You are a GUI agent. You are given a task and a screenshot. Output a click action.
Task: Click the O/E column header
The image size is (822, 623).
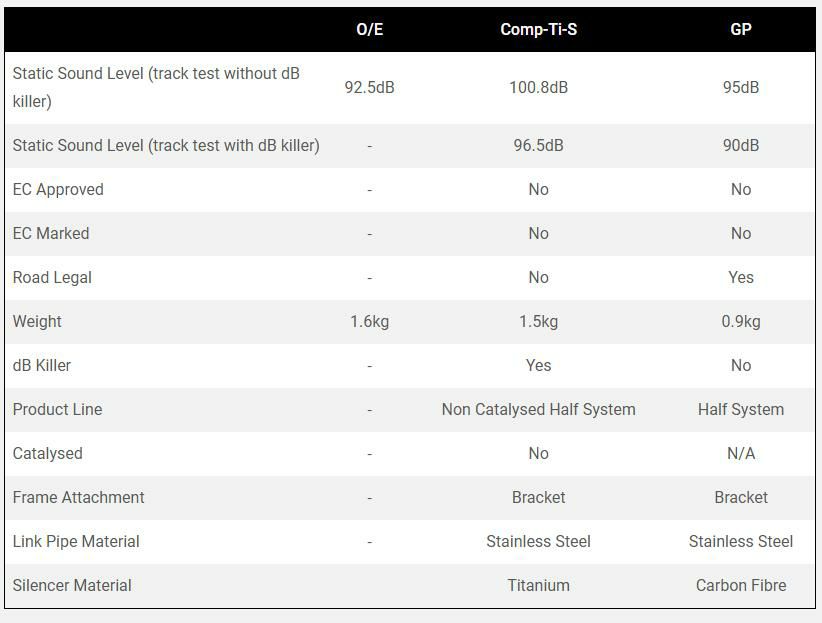tap(369, 29)
